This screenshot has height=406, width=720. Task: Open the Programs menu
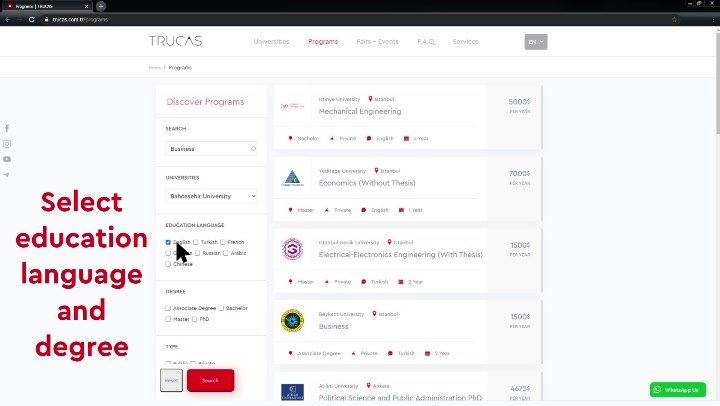[x=323, y=41]
